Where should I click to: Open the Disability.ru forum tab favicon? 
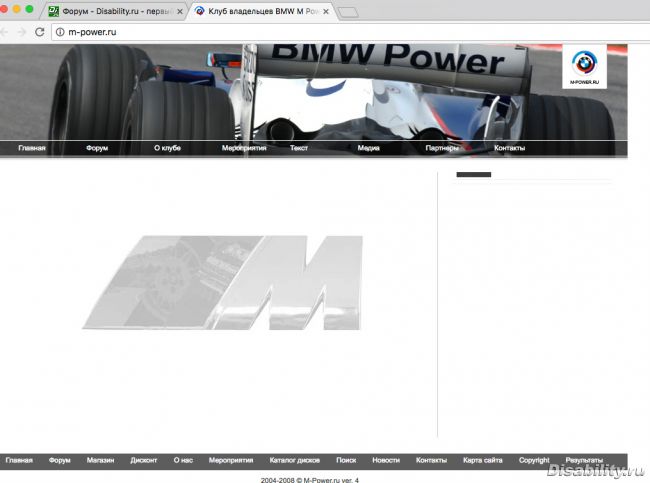(x=53, y=11)
